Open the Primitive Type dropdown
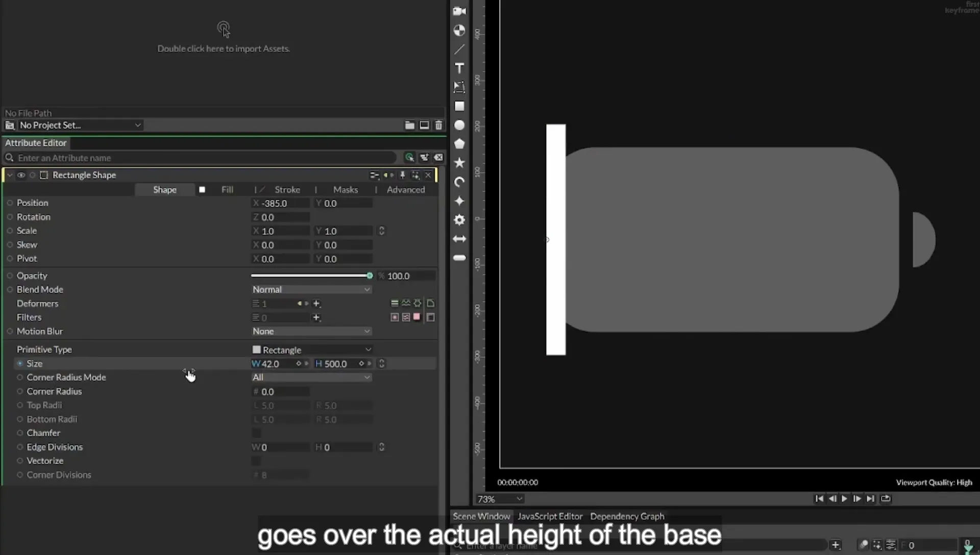Image resolution: width=980 pixels, height=555 pixels. 311,350
